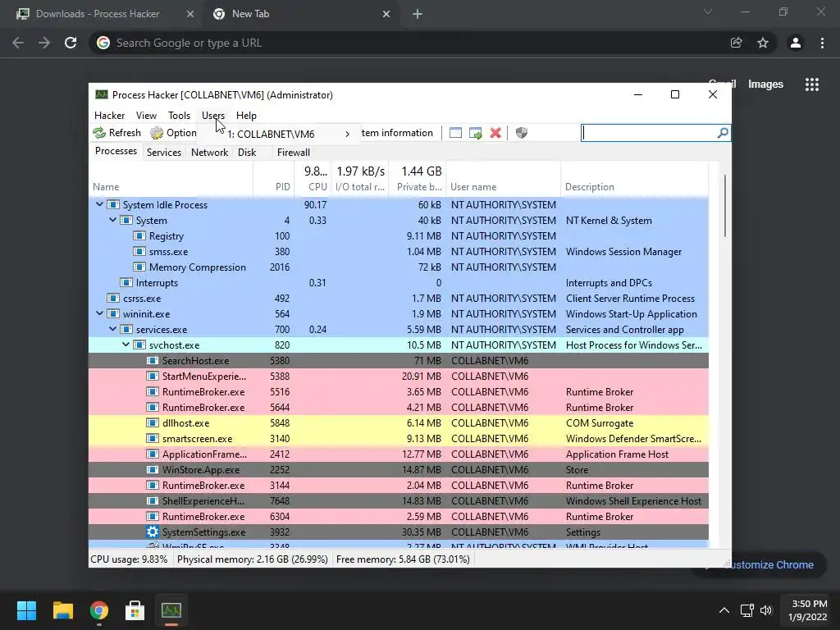Click the Free memory status entry

click(403, 559)
